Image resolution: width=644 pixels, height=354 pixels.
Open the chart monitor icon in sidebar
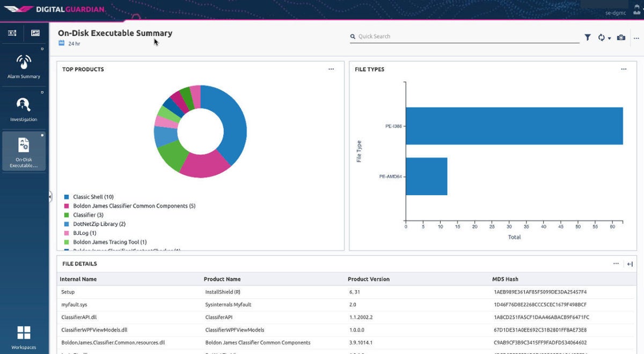coord(35,33)
